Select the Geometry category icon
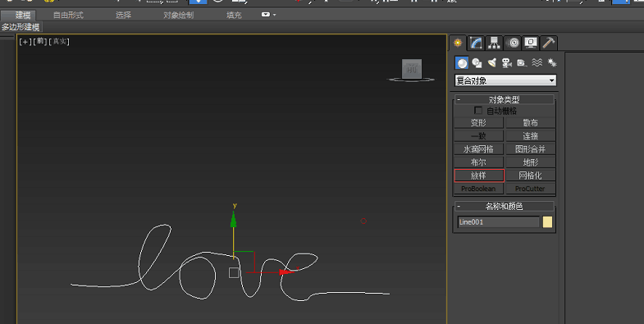This screenshot has width=644, height=324. click(x=462, y=63)
